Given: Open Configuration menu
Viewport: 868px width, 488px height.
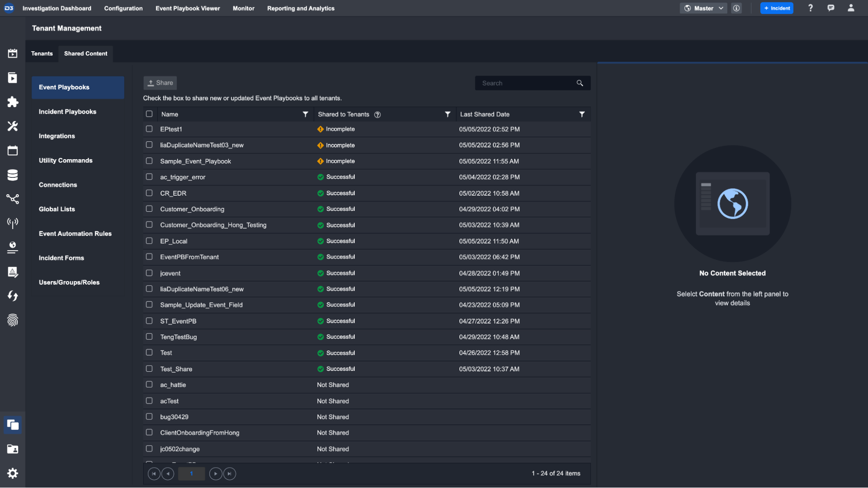Looking at the screenshot, I should (123, 8).
